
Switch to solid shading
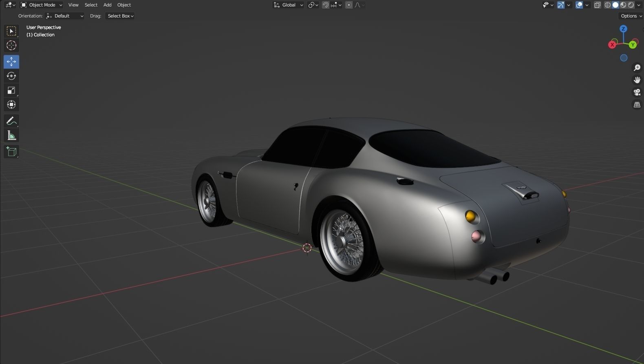pos(615,5)
